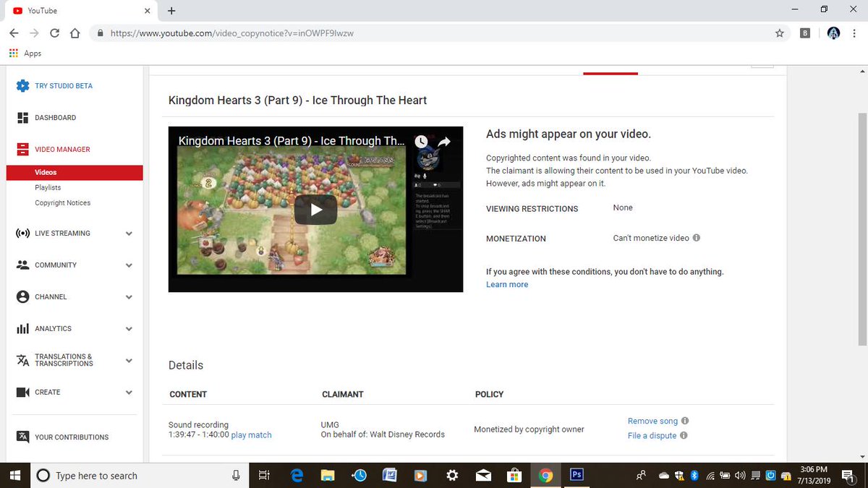Expand Translations & Transcriptions chevron
Image resolution: width=868 pixels, height=488 pixels.
pos(129,360)
